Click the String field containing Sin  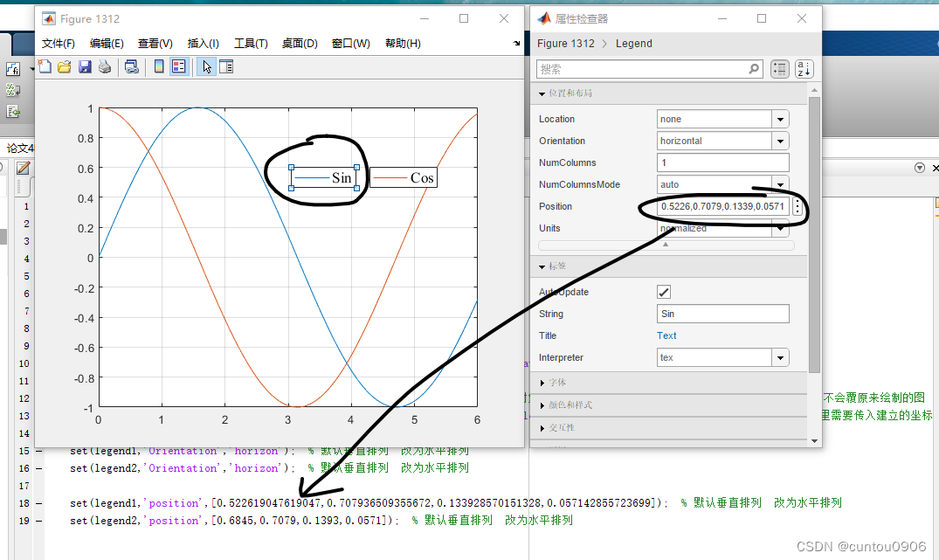723,314
